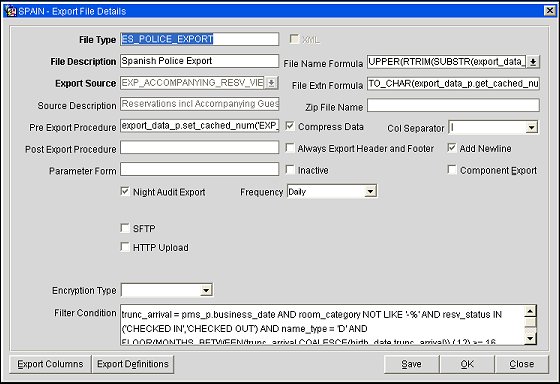Screen dimensions: 560x384
Task: Open the File Name Formula editor arrow
Action: [x=533, y=62]
